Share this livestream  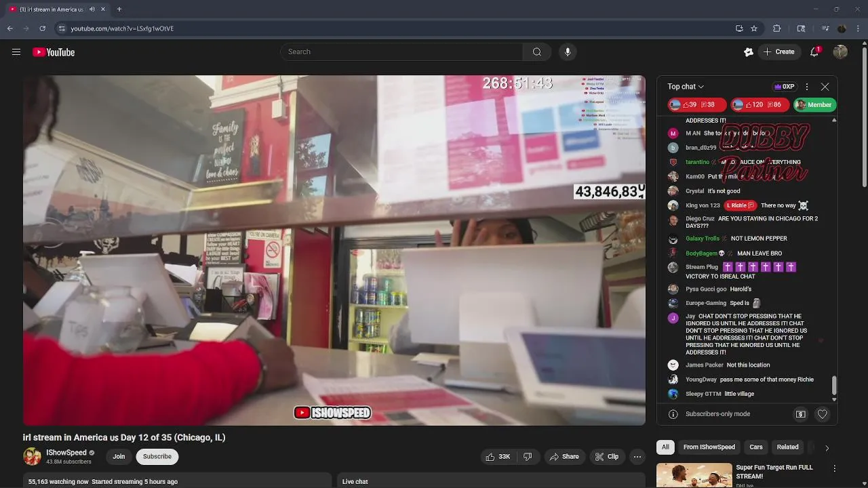click(564, 457)
